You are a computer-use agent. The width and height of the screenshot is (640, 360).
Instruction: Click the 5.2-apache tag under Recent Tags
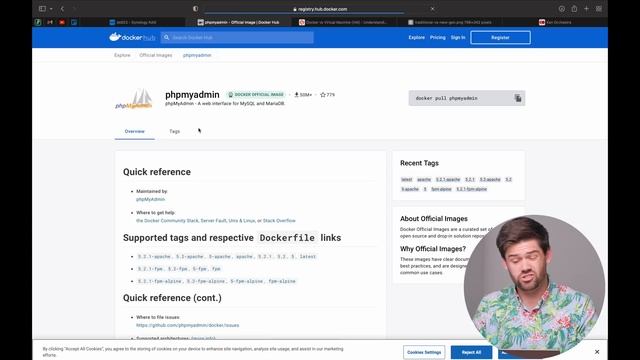click(490, 180)
